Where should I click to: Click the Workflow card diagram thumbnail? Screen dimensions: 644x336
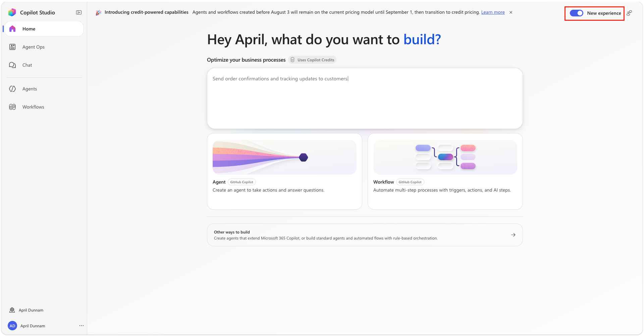point(445,157)
